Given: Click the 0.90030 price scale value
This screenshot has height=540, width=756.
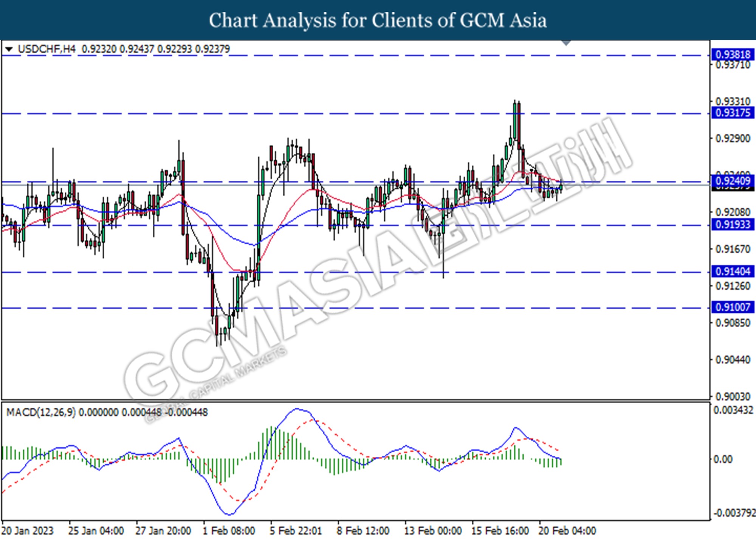Looking at the screenshot, I should point(733,396).
